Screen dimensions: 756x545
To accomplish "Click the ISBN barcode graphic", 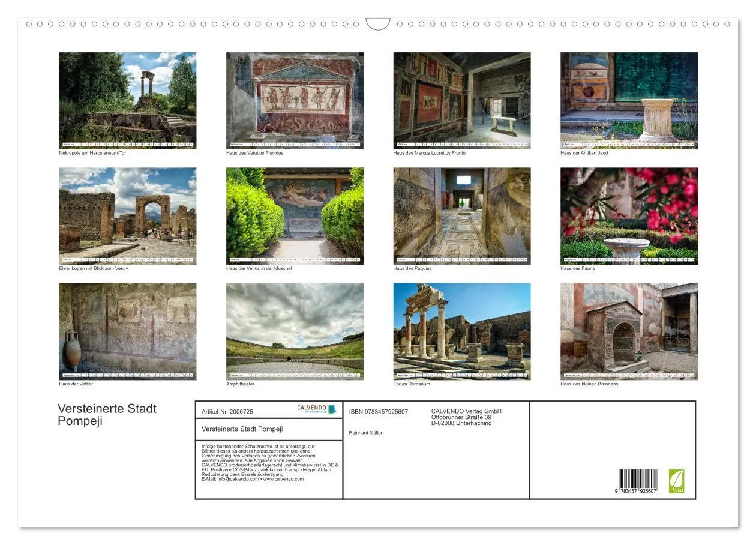I will click(637, 479).
